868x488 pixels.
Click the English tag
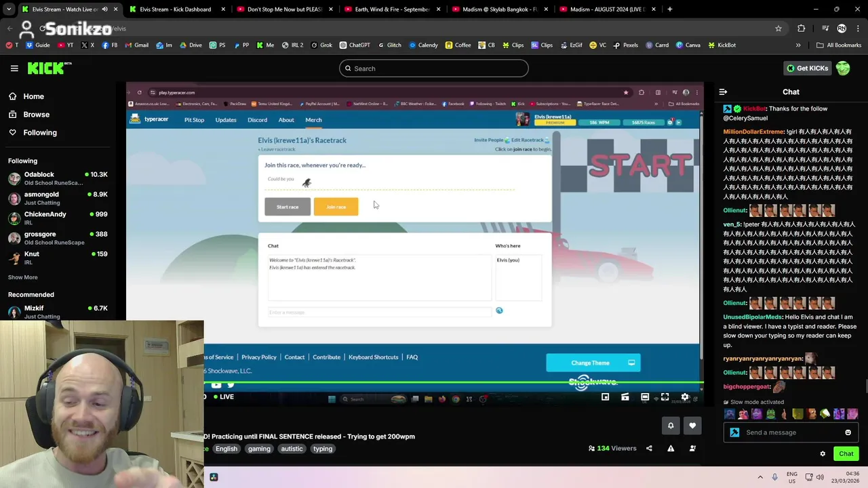226,449
